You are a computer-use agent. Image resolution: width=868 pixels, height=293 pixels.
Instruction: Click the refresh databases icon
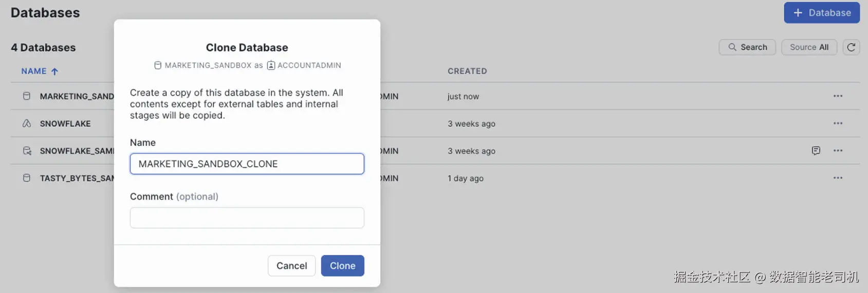point(851,47)
